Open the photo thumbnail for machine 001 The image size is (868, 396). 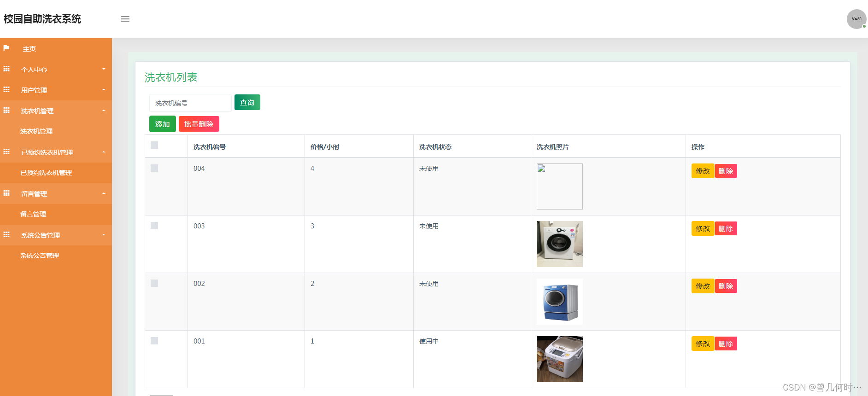pyautogui.click(x=560, y=359)
